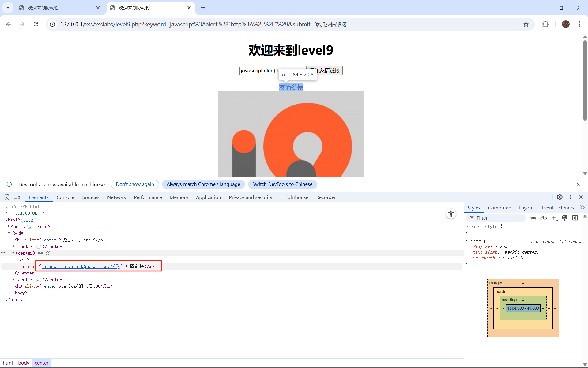This screenshot has width=588, height=368.
Task: Open the Network tab
Action: [x=116, y=197]
